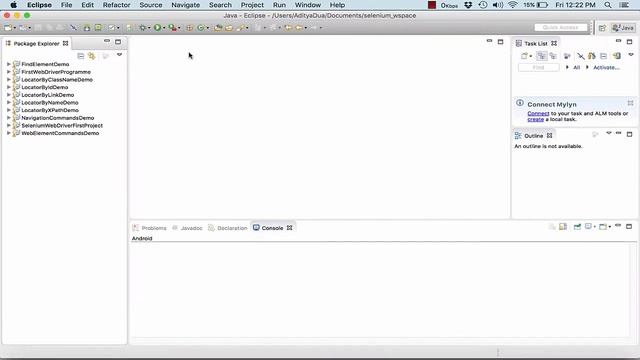Click the Last Edit Location arrow icon
The width and height of the screenshot is (640, 360).
point(288,28)
